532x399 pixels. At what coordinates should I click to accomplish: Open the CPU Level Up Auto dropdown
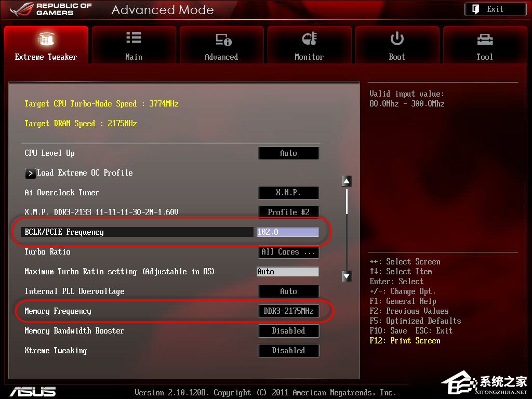(289, 153)
